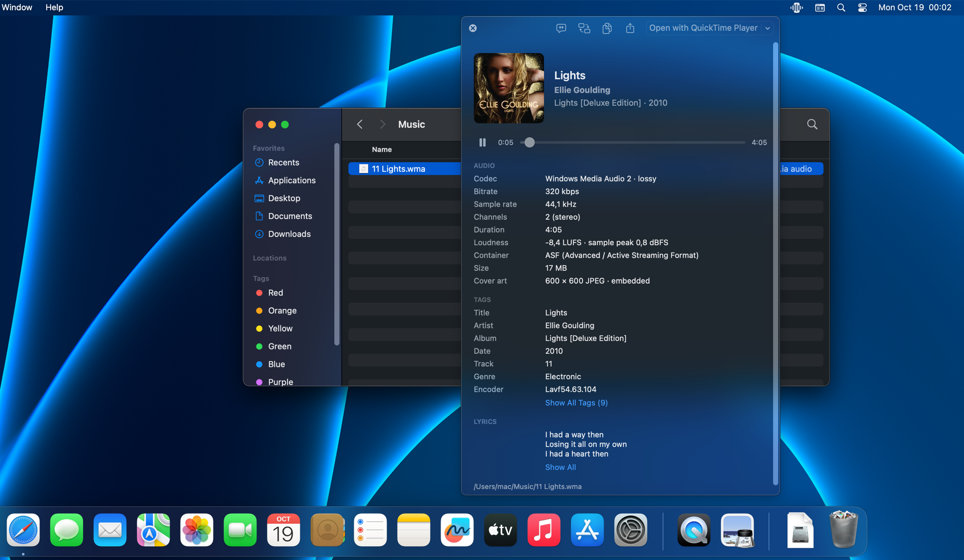Viewport: 964px width, 560px height.
Task: Click the share icon in preview toolbar
Action: (x=630, y=28)
